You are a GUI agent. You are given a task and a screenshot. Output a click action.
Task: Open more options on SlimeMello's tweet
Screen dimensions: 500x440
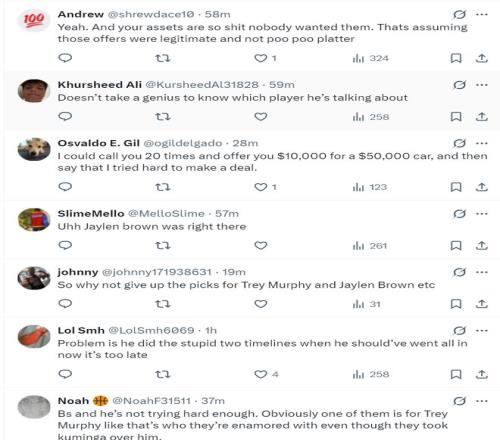[x=482, y=214]
